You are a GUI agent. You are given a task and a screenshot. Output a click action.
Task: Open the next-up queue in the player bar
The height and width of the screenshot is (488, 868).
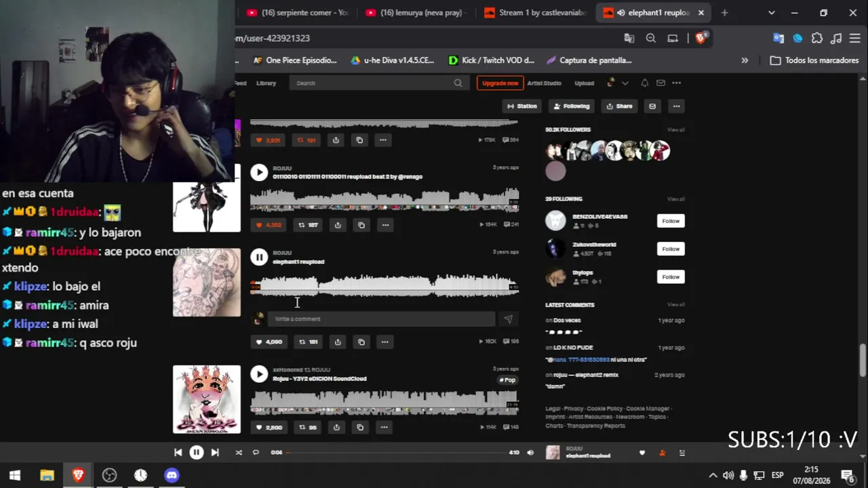pyautogui.click(x=682, y=453)
